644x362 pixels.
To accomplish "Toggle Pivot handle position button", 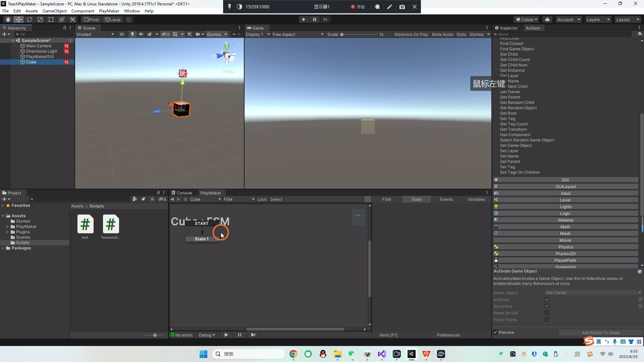I will (x=91, y=19).
